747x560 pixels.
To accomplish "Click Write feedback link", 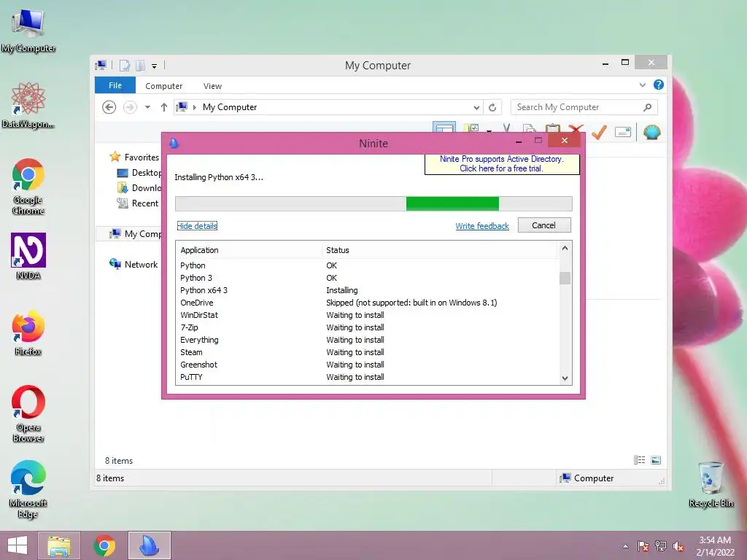I will click(482, 226).
